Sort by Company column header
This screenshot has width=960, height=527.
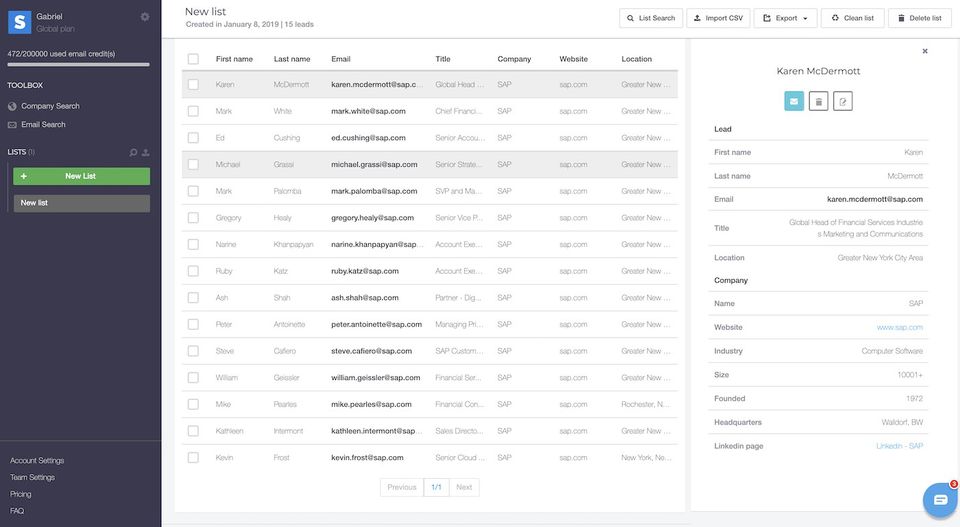click(514, 59)
